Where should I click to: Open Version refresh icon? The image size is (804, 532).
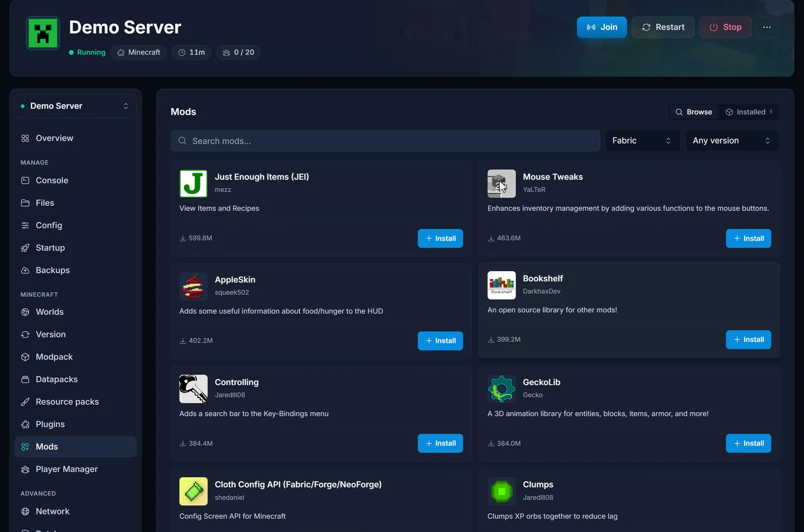tap(25, 335)
